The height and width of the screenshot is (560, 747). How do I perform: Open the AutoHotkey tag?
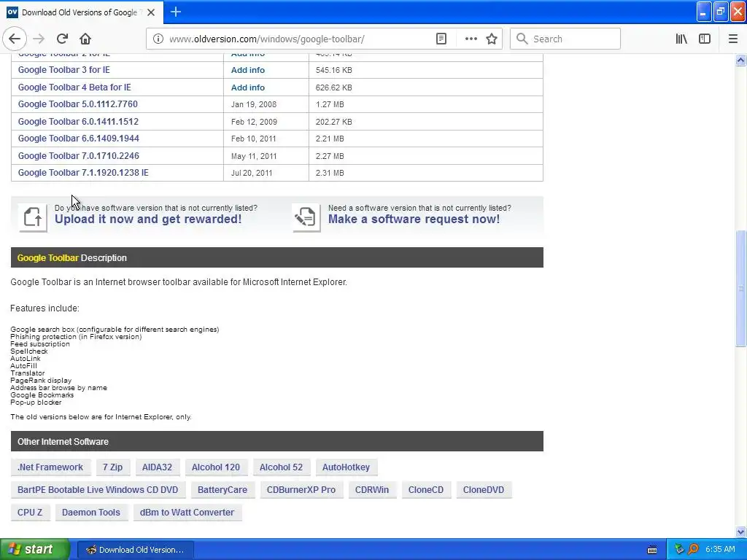pyautogui.click(x=346, y=467)
